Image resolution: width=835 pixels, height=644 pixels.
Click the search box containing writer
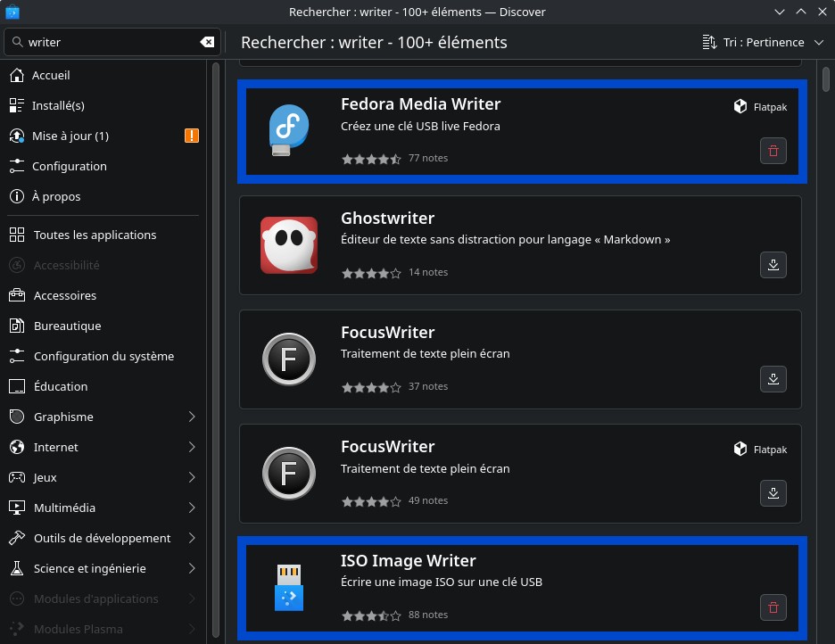[112, 42]
